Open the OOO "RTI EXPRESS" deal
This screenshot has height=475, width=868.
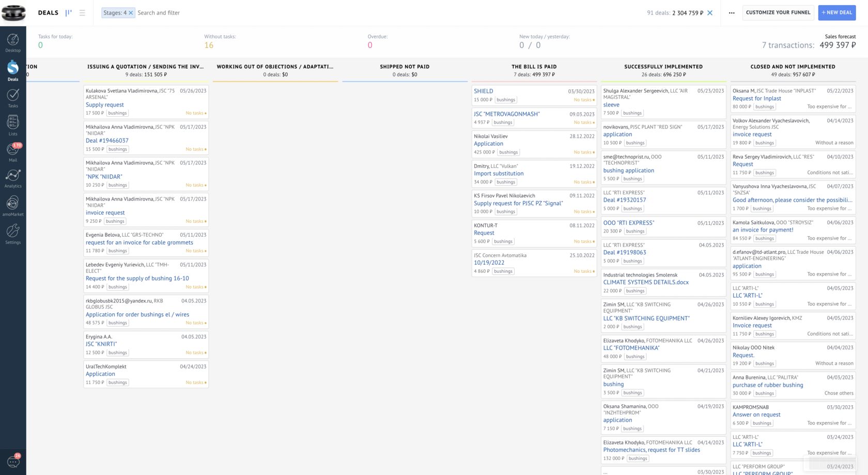(629, 223)
